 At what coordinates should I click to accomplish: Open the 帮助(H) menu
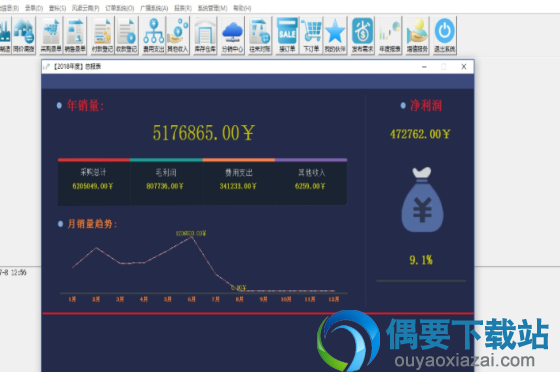pyautogui.click(x=242, y=8)
